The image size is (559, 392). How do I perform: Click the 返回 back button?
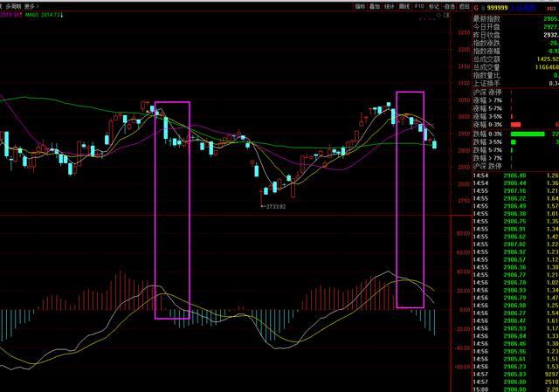coord(463,5)
